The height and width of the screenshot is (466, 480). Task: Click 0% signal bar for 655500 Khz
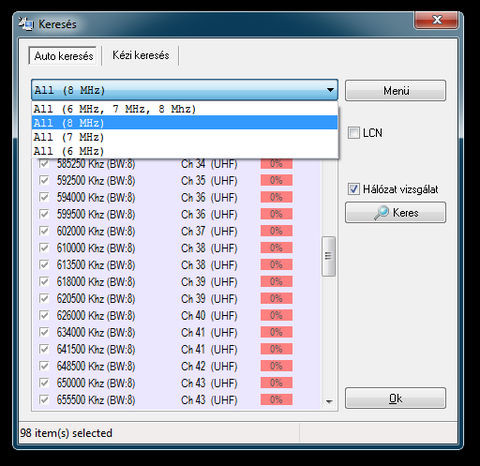276,400
